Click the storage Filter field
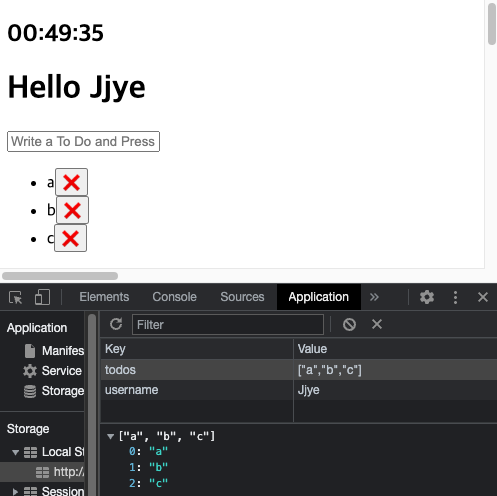497x496 pixels. [228, 324]
